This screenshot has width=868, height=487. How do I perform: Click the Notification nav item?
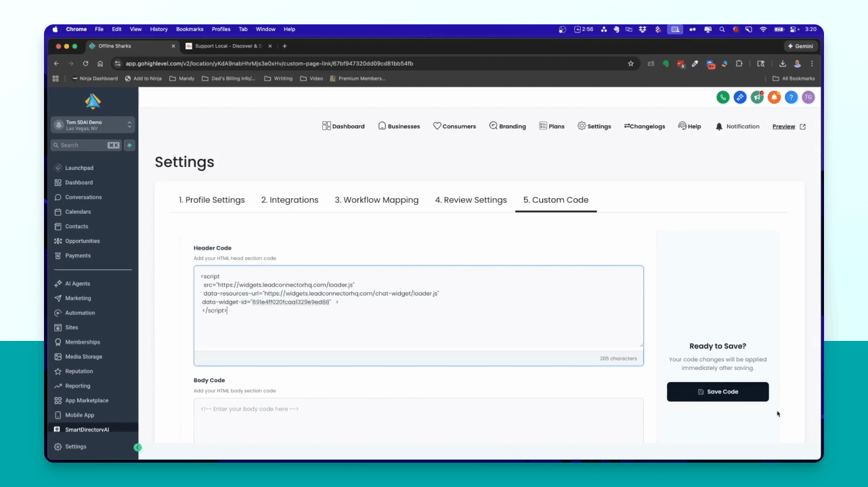[737, 126]
